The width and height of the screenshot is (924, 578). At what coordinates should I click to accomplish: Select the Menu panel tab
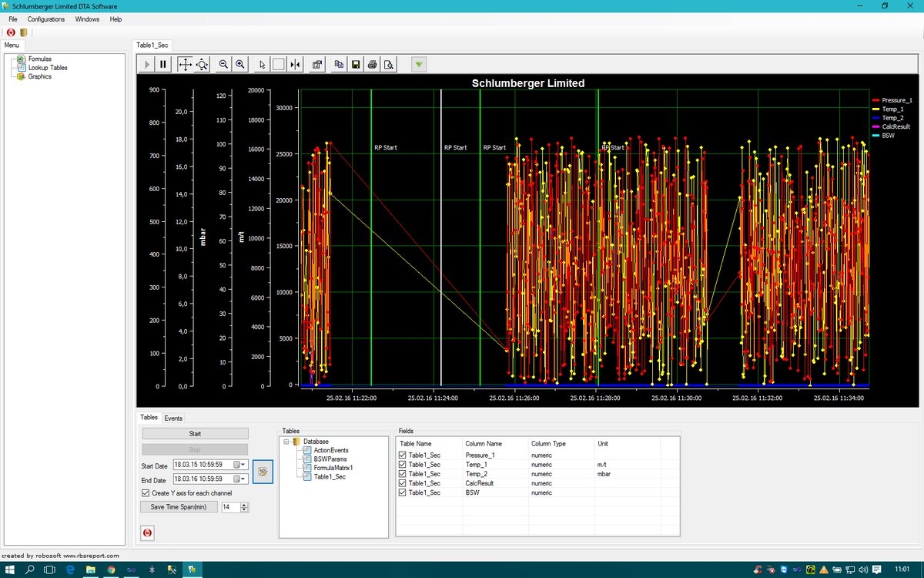(x=12, y=45)
